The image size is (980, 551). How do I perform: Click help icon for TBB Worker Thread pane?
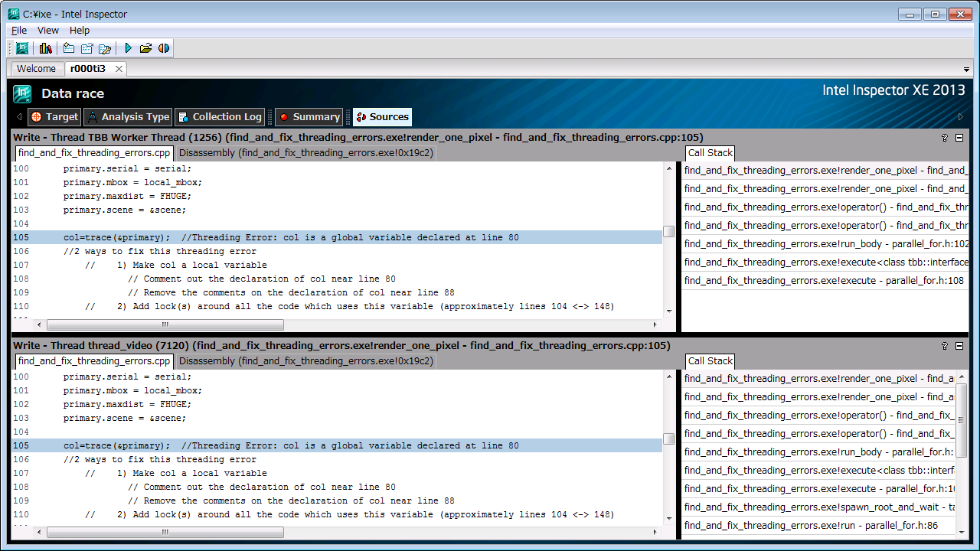click(x=945, y=138)
